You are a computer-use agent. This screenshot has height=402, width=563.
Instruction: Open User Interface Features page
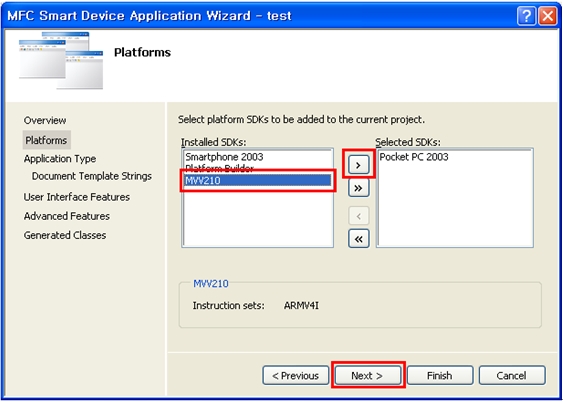[76, 197]
